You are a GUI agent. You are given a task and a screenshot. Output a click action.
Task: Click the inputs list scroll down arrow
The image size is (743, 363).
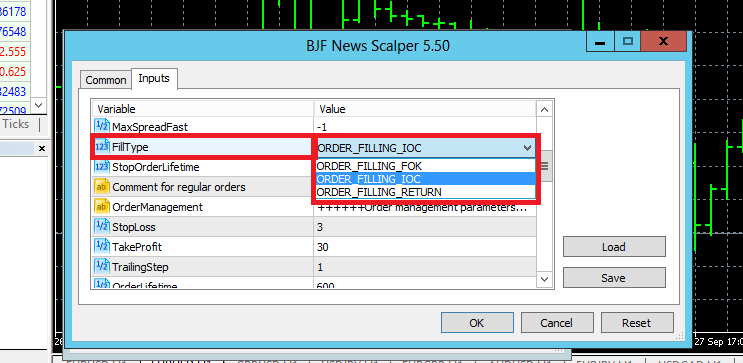pos(544,279)
